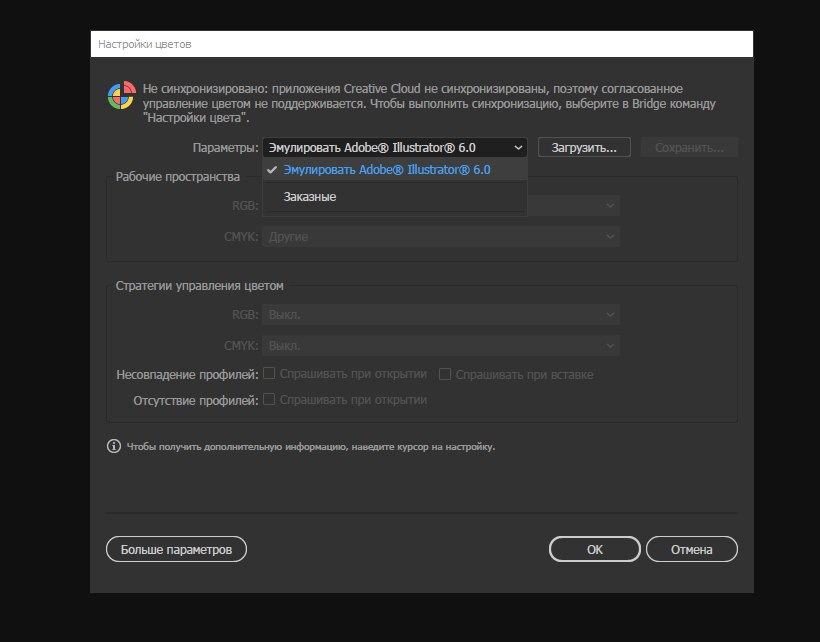
Task: Click the 'Стратегии управления цветом' group label
Action: [199, 286]
